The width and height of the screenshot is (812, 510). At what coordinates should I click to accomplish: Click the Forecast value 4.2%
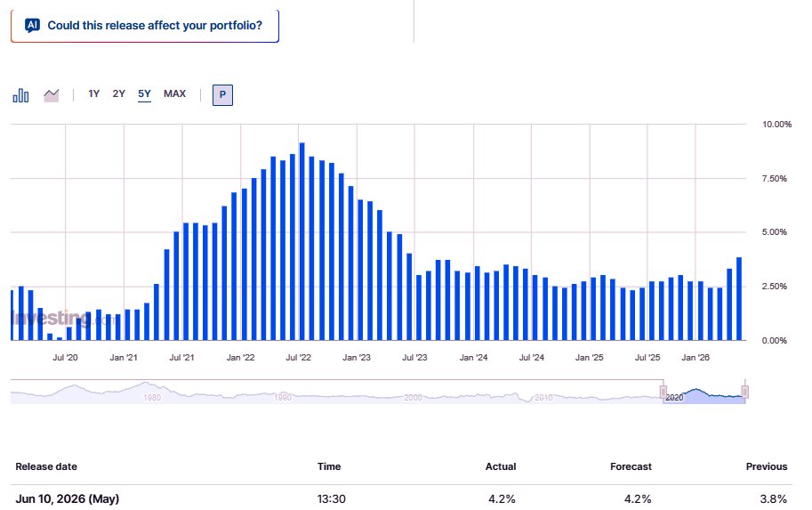[638, 498]
